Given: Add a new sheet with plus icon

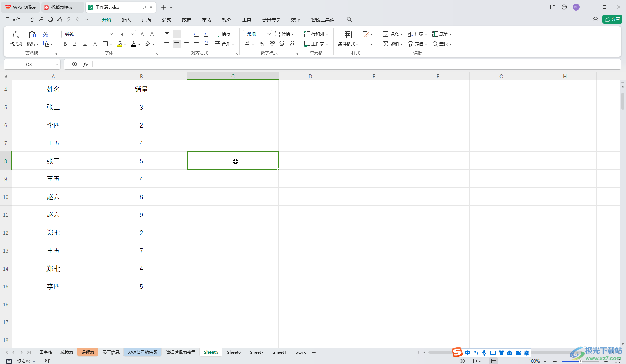Looking at the screenshot, I should (x=314, y=352).
